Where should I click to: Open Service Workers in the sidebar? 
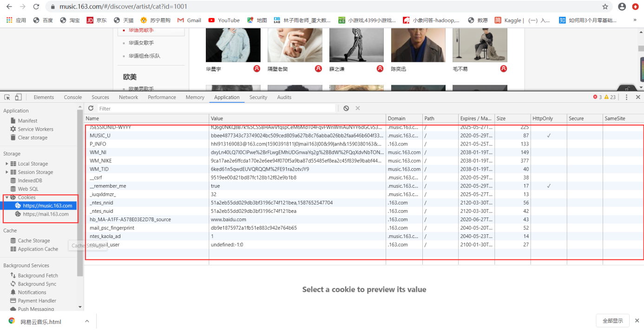click(x=35, y=129)
